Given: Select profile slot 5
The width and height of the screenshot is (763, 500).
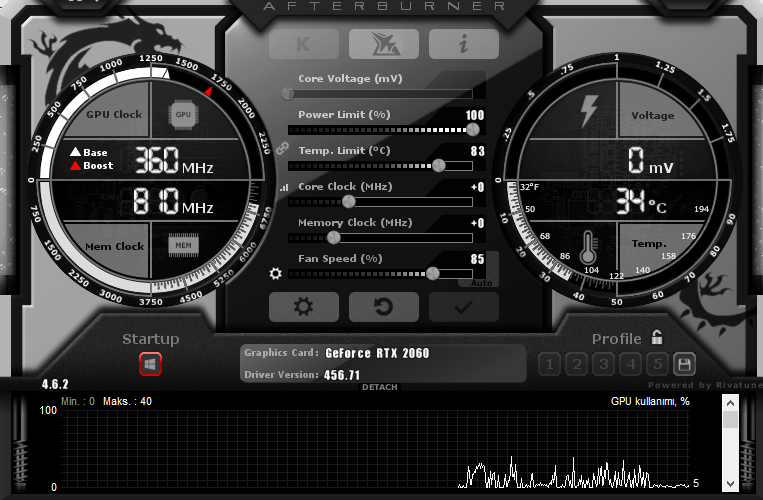Looking at the screenshot, I should (x=657, y=364).
